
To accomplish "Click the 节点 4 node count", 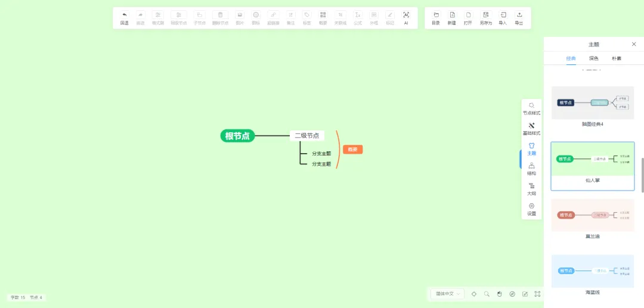I will tap(36, 297).
